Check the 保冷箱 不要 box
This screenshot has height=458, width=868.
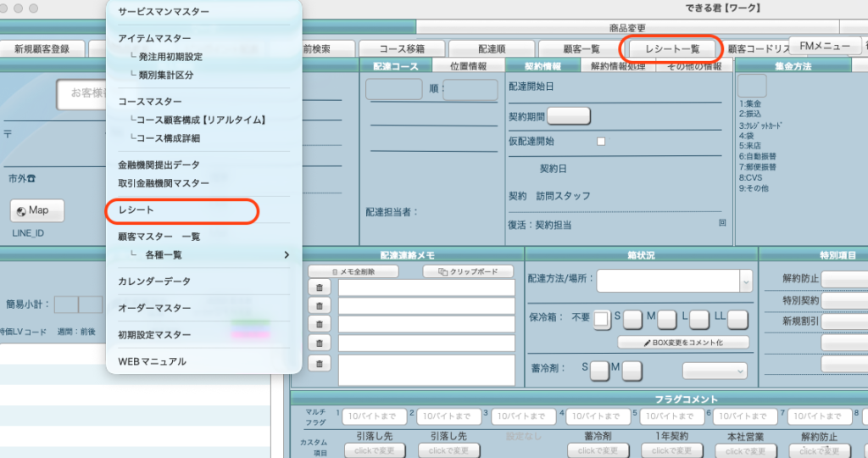coord(601,319)
